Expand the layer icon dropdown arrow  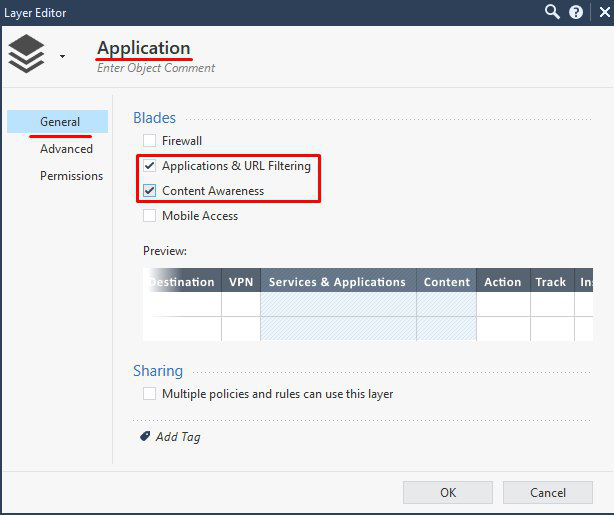click(x=62, y=56)
